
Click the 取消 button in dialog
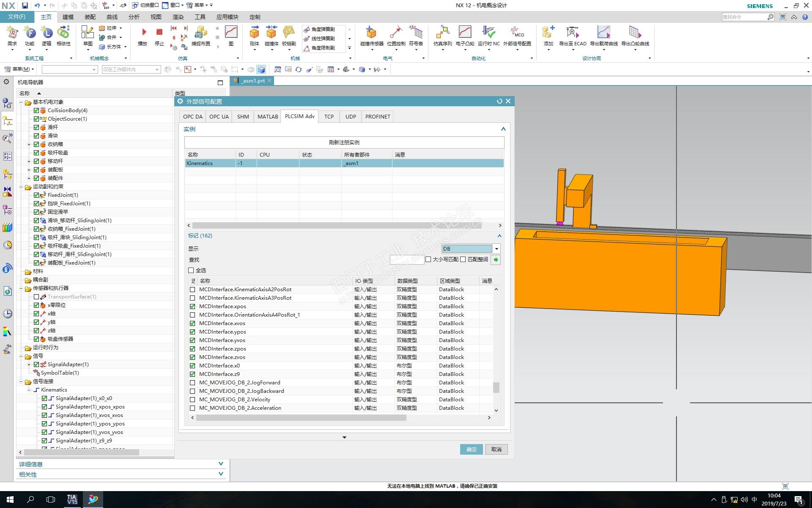point(496,450)
